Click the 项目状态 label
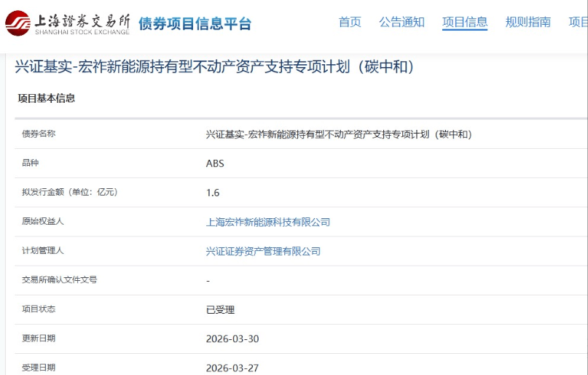Viewport: 588px width, 375px height. 39,309
